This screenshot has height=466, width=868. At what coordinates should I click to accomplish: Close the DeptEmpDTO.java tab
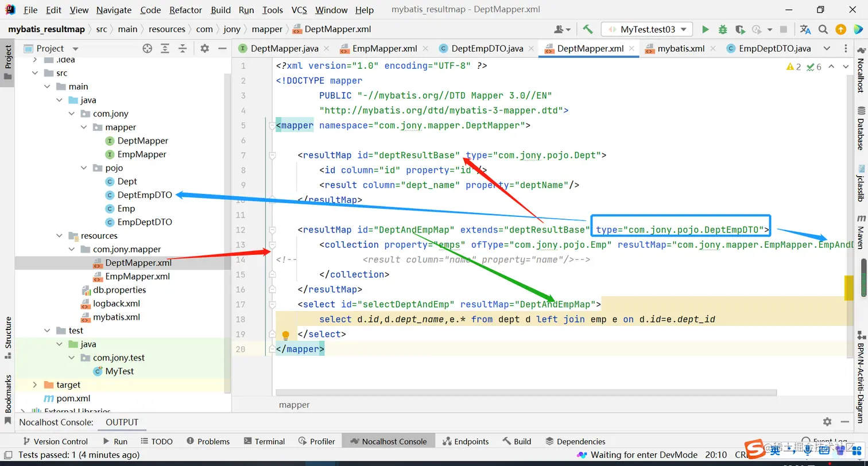pyautogui.click(x=532, y=49)
